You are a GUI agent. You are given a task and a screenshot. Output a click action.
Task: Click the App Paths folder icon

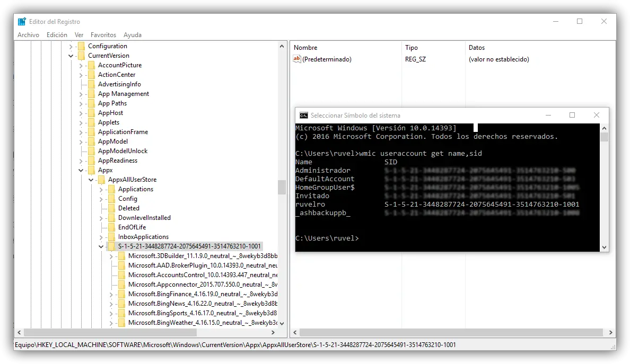[x=91, y=103]
